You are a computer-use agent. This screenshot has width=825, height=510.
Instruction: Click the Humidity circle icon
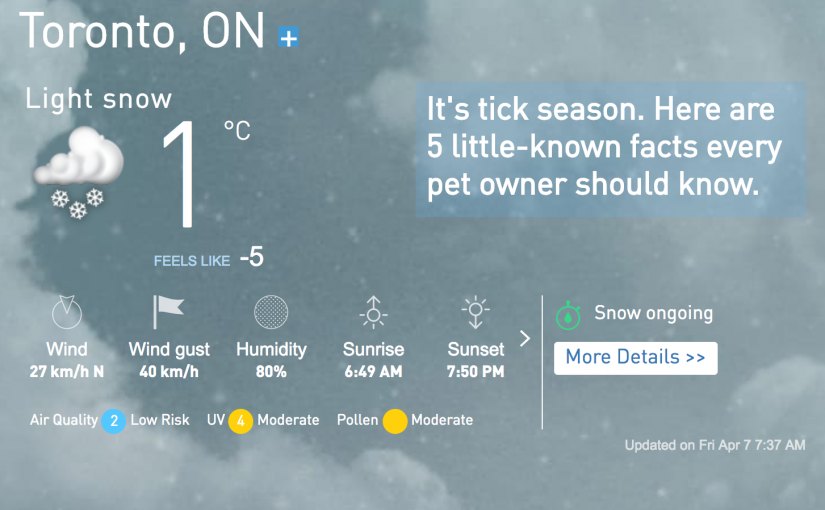(270, 312)
